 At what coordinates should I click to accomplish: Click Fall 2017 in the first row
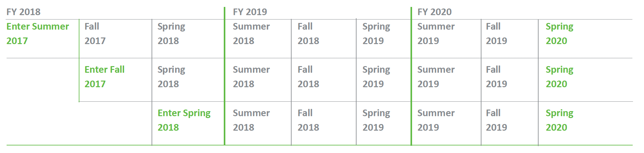95,33
